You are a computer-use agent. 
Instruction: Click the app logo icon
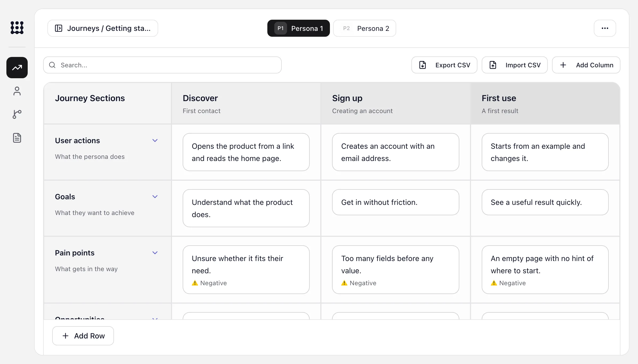pos(17,28)
